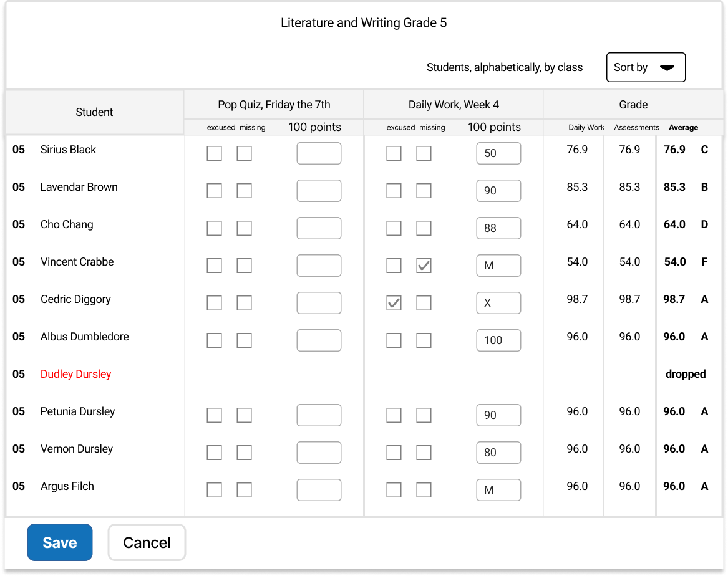Click the Literature and Writing Grade 5 title
Screen dimensions: 728x576
coord(364,22)
